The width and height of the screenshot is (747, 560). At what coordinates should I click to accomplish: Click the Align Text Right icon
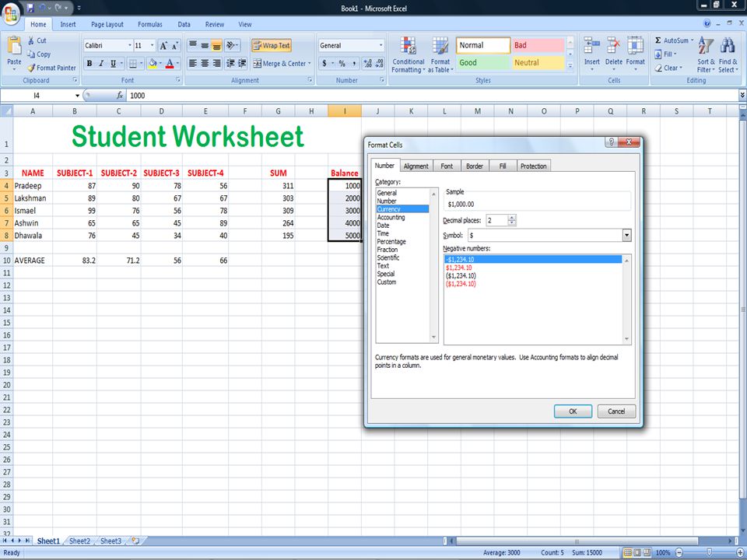point(216,63)
